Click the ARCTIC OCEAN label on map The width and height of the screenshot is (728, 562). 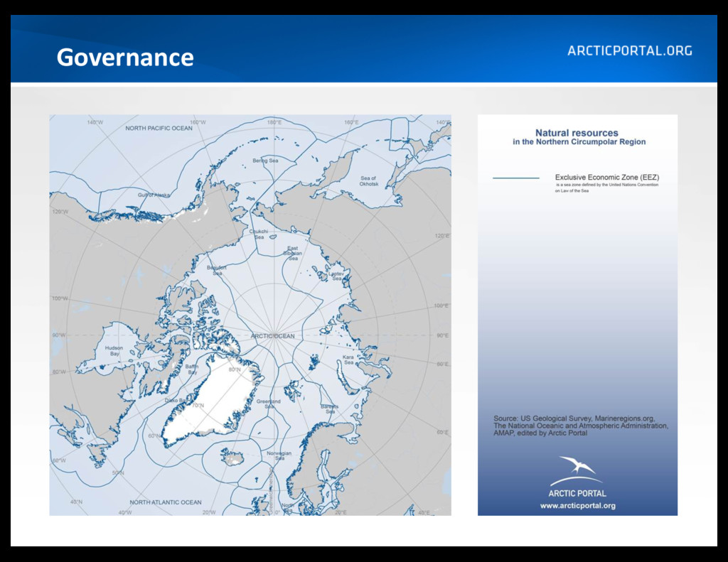pyautogui.click(x=272, y=336)
